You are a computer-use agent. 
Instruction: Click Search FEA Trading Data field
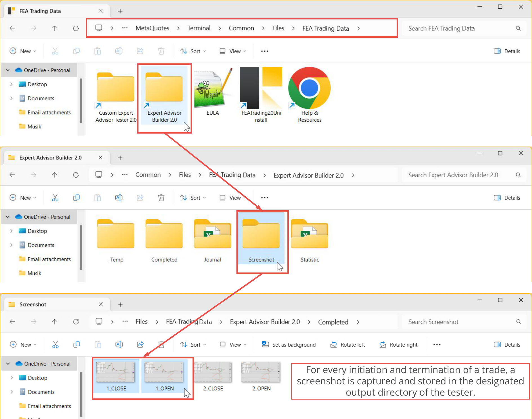464,28
